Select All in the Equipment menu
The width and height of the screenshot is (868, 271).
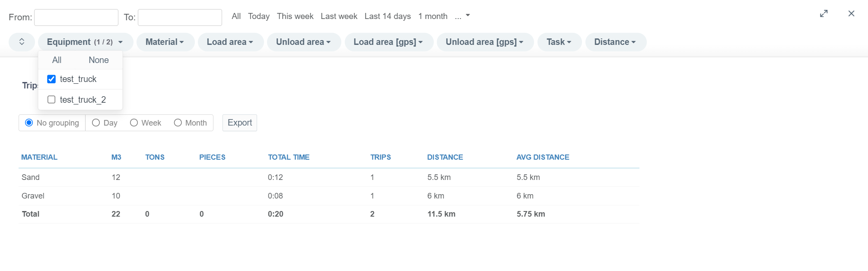(x=57, y=60)
